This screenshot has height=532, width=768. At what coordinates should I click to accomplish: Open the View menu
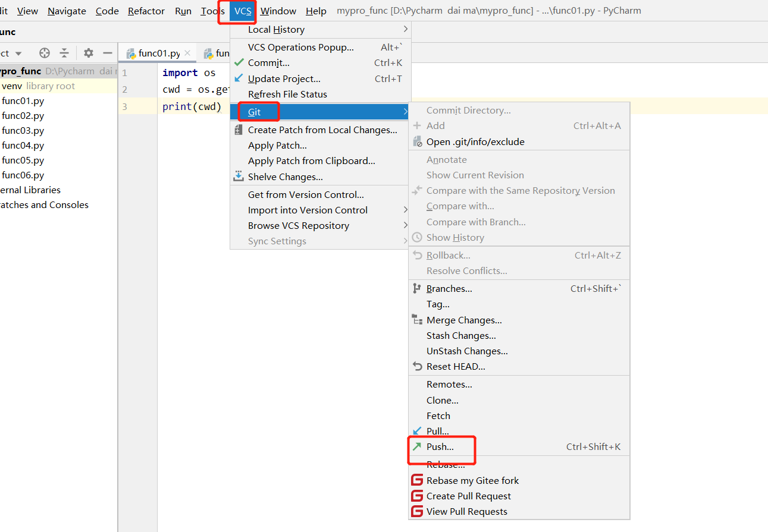[27, 11]
